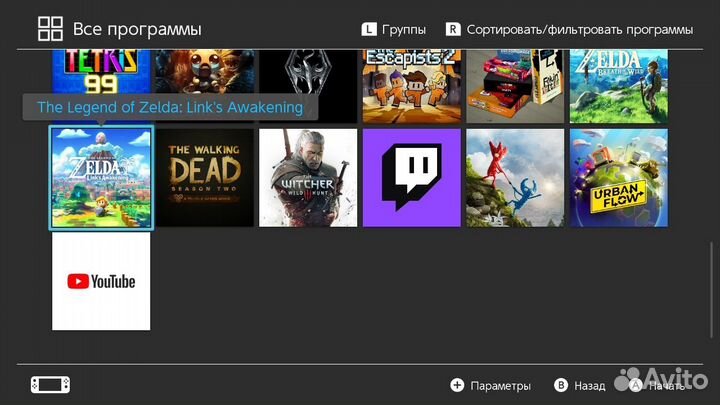
Task: Go back with Назад
Action: [590, 386]
